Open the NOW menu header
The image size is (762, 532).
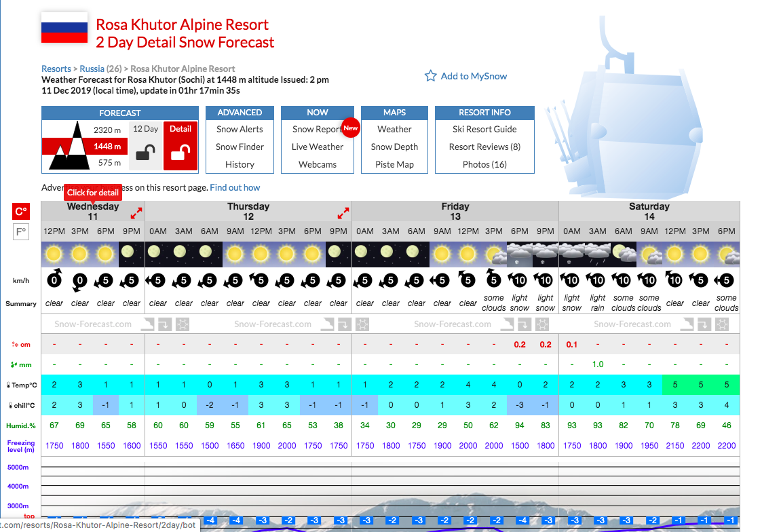pyautogui.click(x=318, y=112)
